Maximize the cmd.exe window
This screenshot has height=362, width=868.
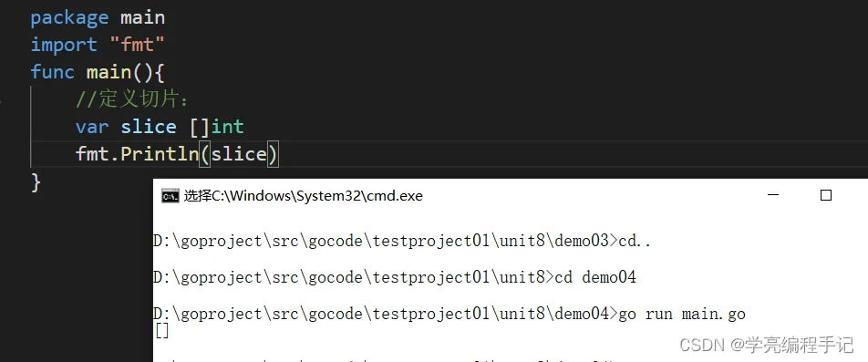pyautogui.click(x=826, y=195)
